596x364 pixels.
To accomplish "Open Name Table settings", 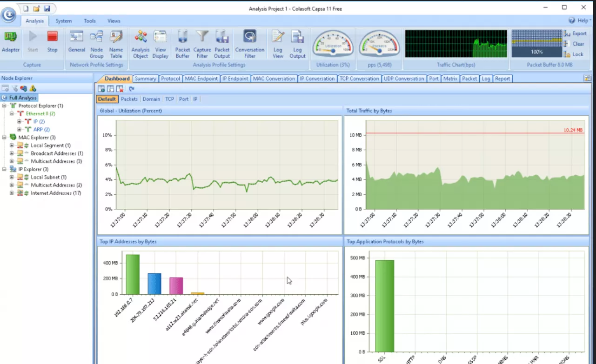I will pos(116,45).
